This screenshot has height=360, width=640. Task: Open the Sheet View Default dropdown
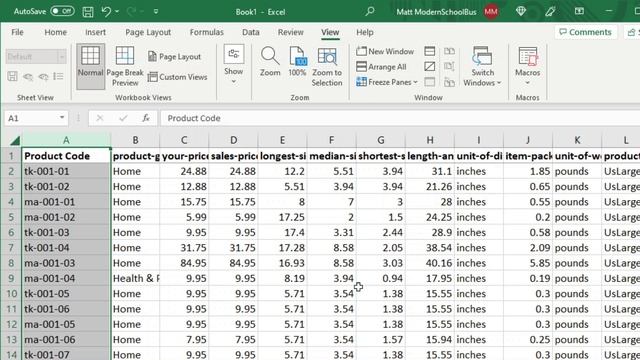tap(62, 57)
